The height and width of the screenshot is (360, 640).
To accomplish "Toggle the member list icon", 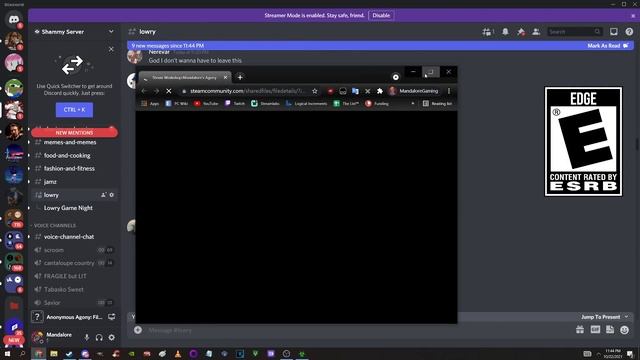I will tap(536, 31).
